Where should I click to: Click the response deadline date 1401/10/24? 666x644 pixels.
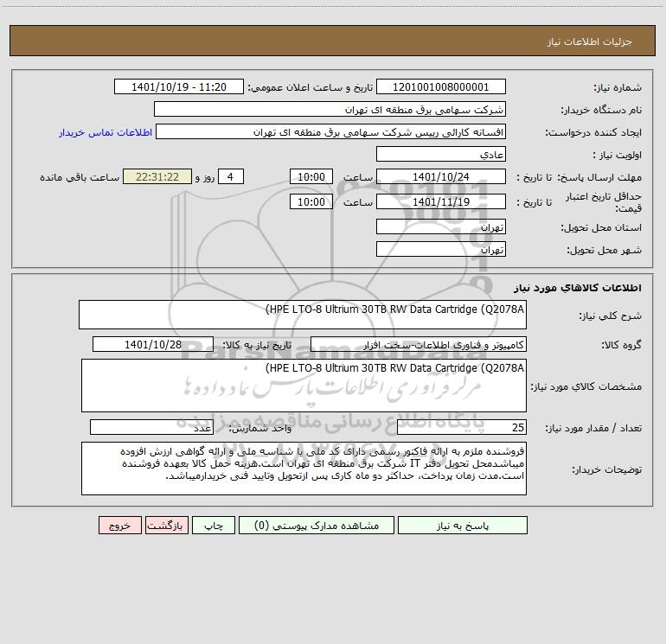click(x=441, y=176)
